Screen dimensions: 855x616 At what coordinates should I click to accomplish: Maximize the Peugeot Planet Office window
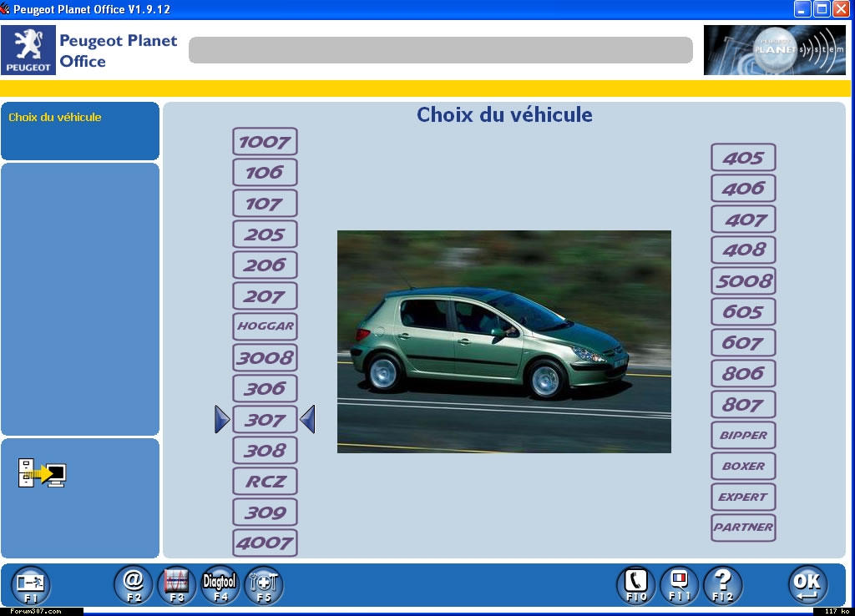[822, 9]
